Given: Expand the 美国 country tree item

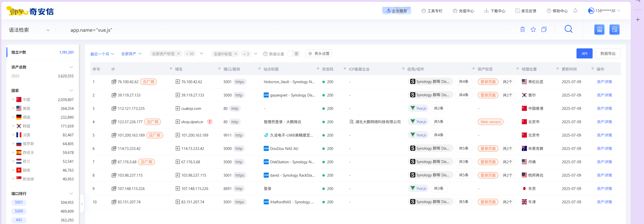Looking at the screenshot, I should point(13,108).
